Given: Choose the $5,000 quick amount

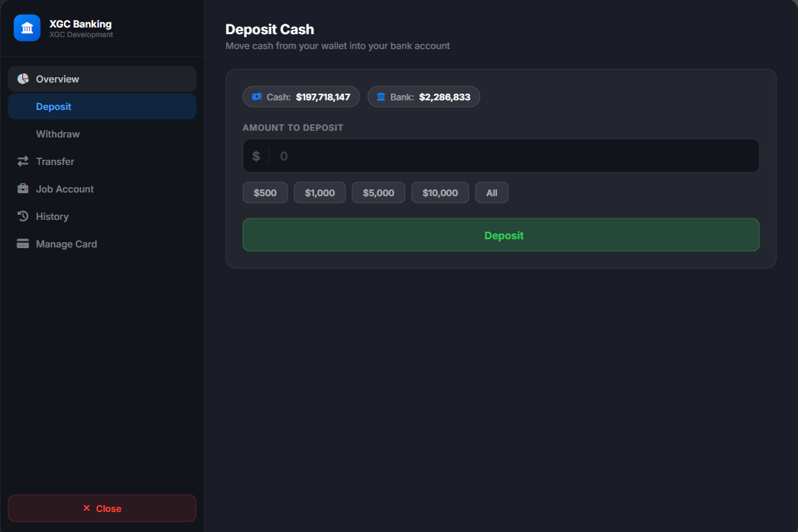Looking at the screenshot, I should click(378, 193).
